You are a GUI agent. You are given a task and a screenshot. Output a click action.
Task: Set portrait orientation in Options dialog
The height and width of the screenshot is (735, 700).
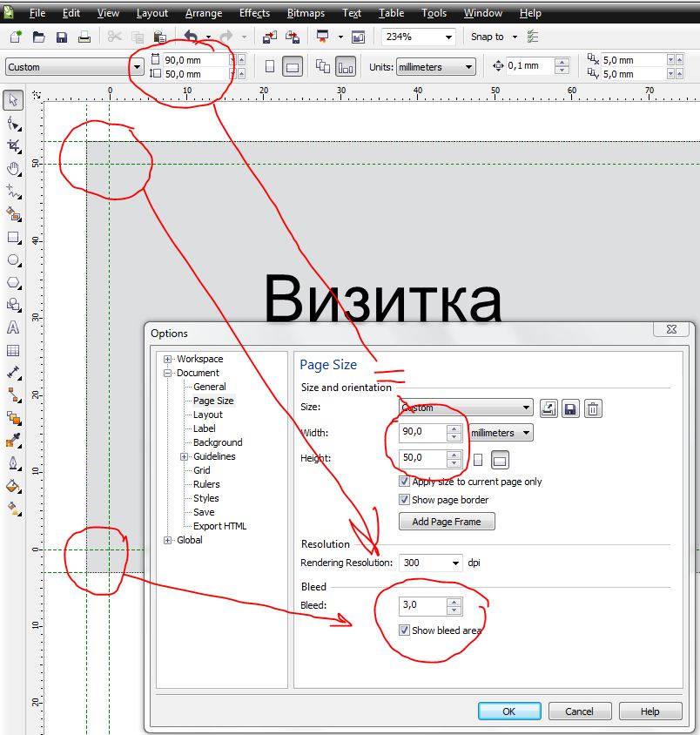point(478,460)
